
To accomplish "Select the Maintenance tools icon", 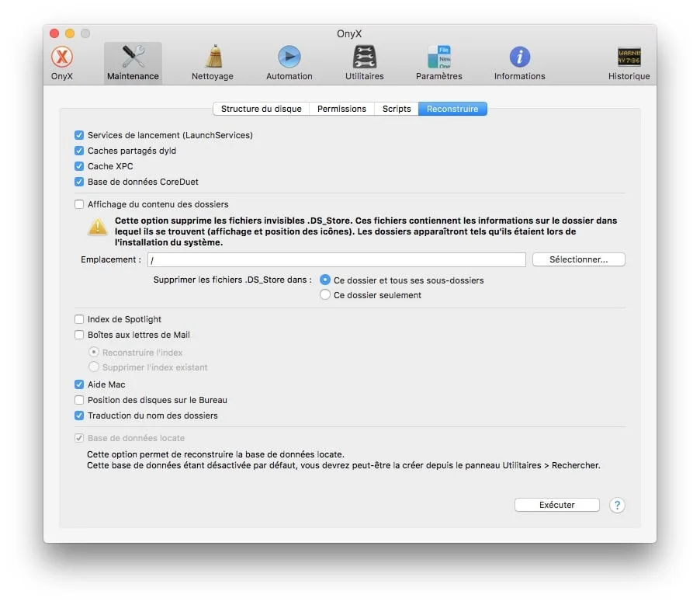I will pyautogui.click(x=133, y=63).
